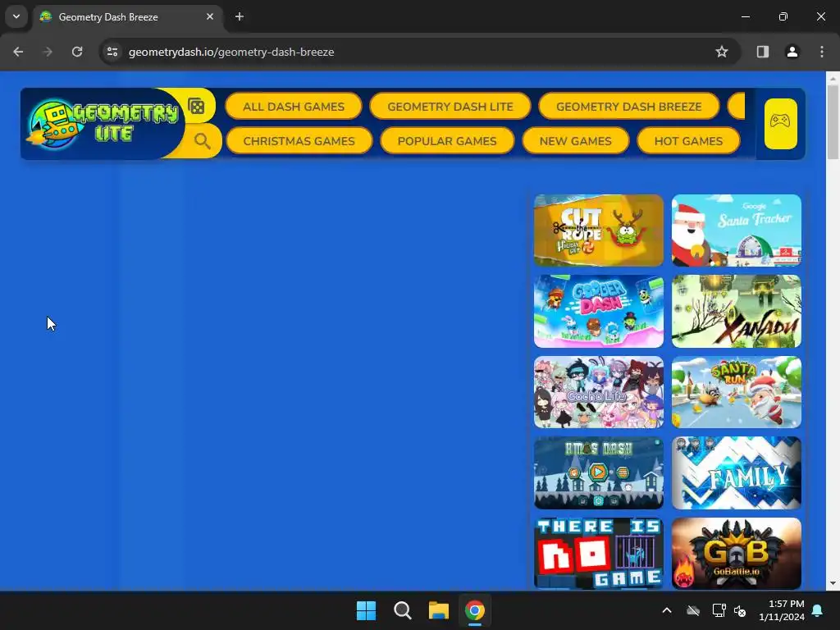
Task: Show hidden system tray icons
Action: click(667, 610)
